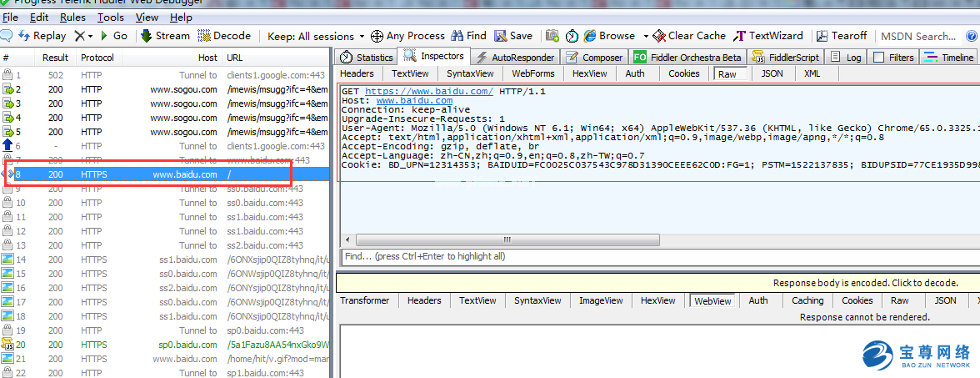Click the Find text box under request

[660, 257]
